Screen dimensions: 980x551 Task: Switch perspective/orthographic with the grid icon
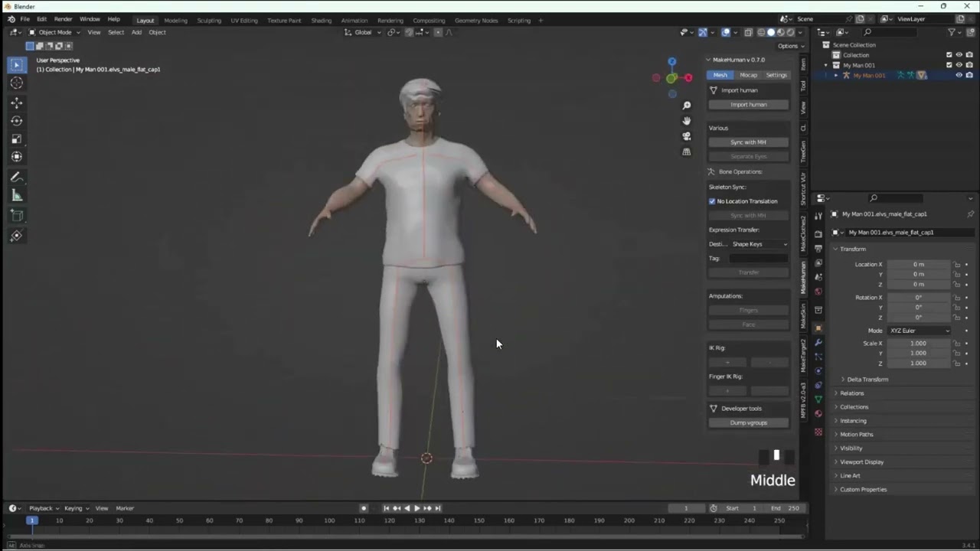tap(687, 152)
